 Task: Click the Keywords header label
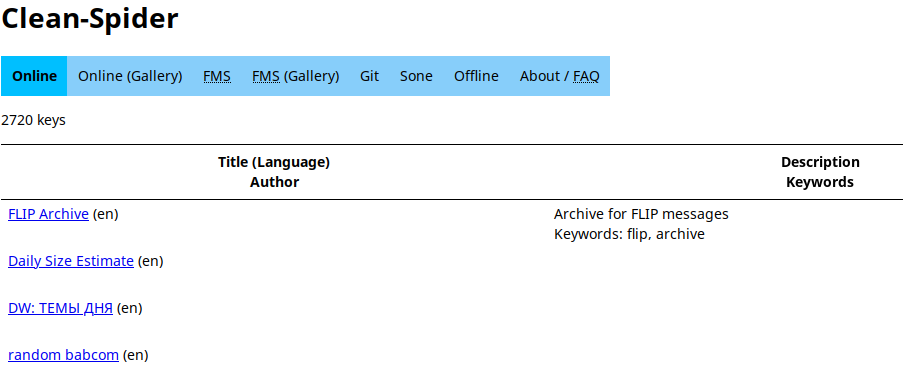[820, 183]
